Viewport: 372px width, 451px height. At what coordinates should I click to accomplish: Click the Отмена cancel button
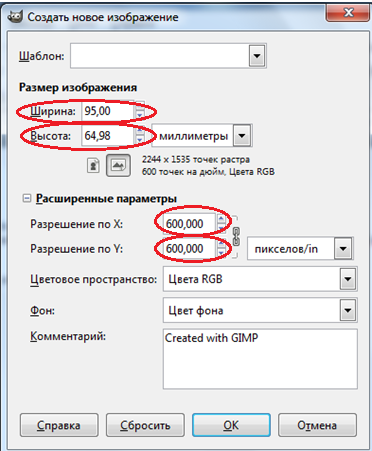click(317, 425)
